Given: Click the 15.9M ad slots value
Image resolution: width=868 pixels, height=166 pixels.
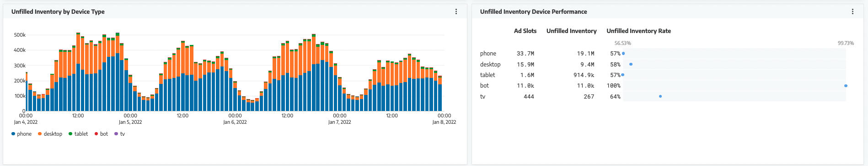Looking at the screenshot, I should click(525, 64).
